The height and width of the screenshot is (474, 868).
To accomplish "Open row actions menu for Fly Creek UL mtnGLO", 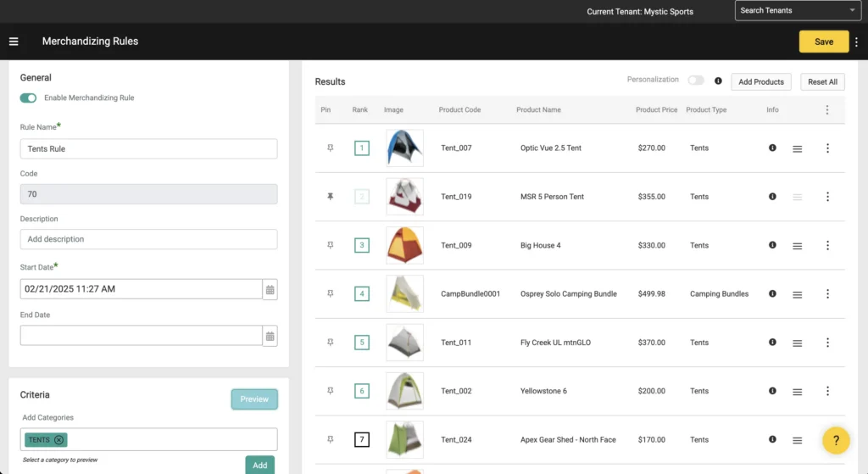I will click(827, 343).
